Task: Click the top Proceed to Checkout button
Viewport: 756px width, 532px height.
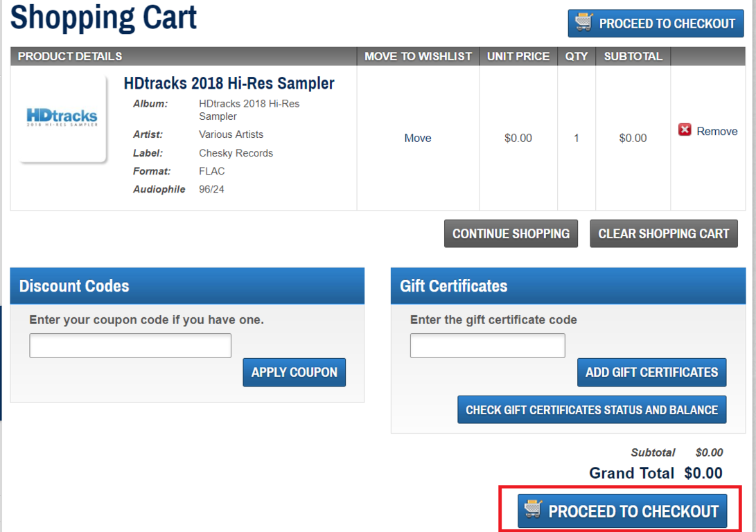Action: (x=656, y=23)
